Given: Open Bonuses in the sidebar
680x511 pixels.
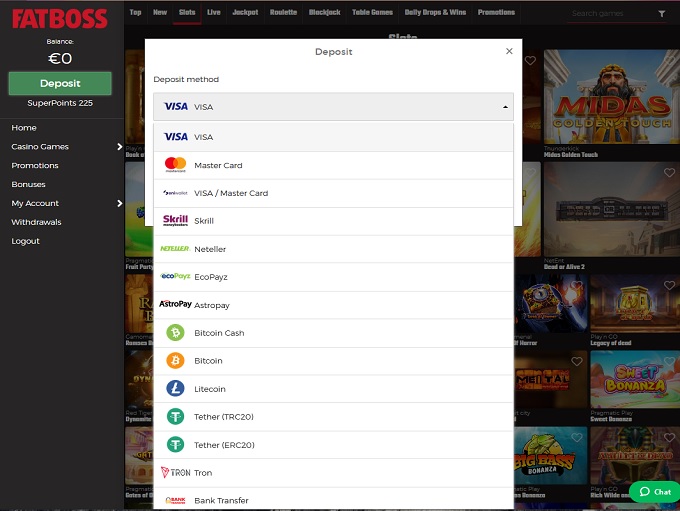Looking at the screenshot, I should point(28,184).
